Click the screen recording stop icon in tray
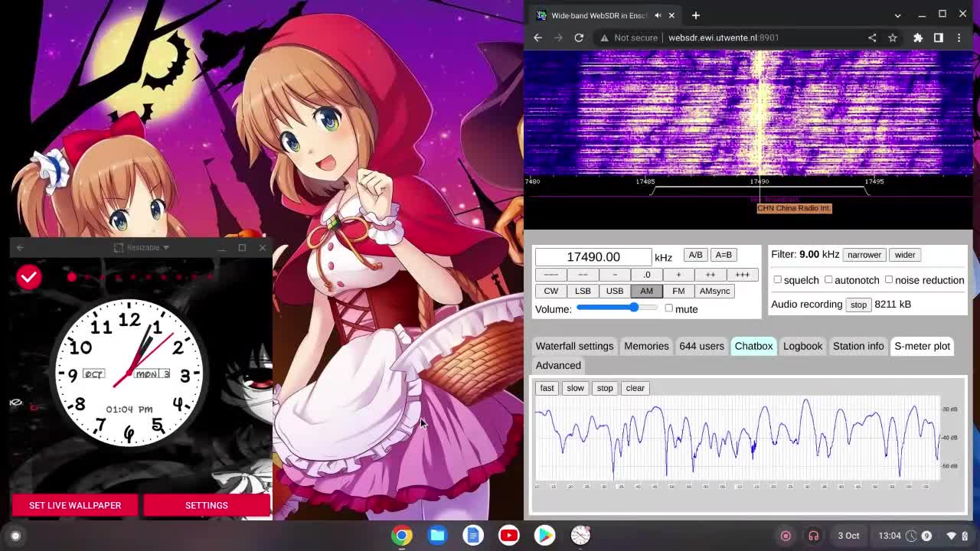Viewport: 980px width, 551px height. click(786, 536)
